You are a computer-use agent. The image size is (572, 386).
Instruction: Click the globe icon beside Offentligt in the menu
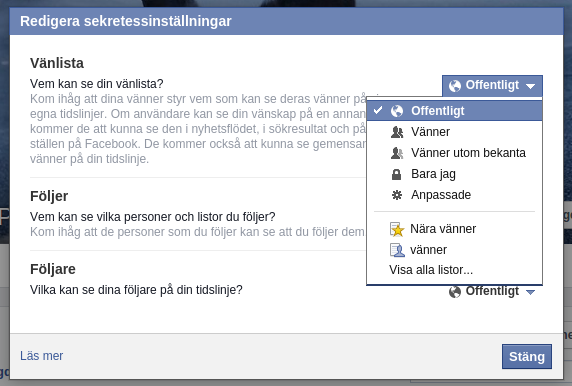(397, 111)
